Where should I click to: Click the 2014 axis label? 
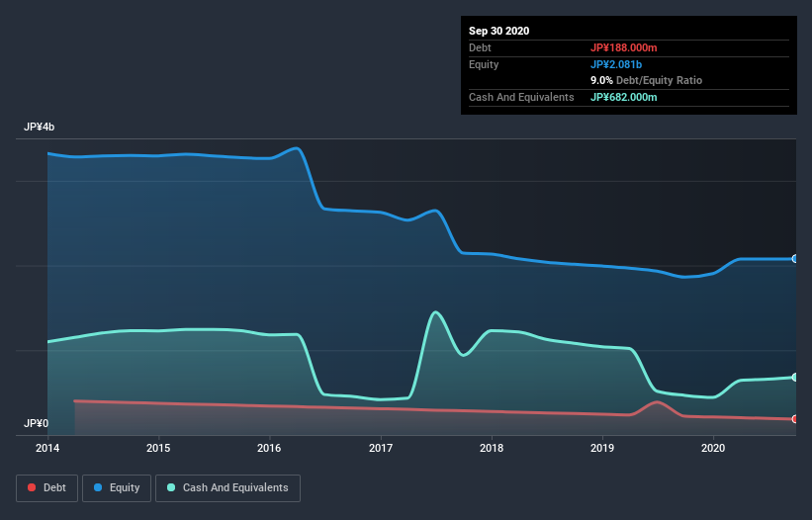pyautogui.click(x=47, y=448)
